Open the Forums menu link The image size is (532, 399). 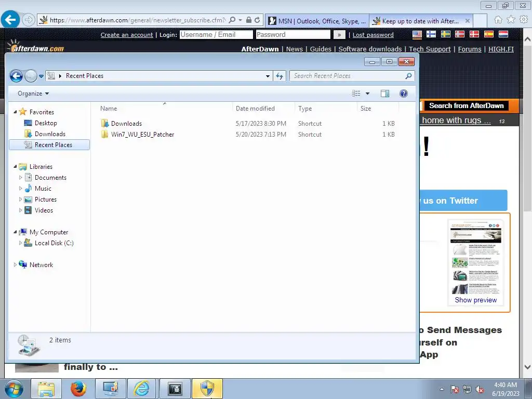[x=470, y=49]
